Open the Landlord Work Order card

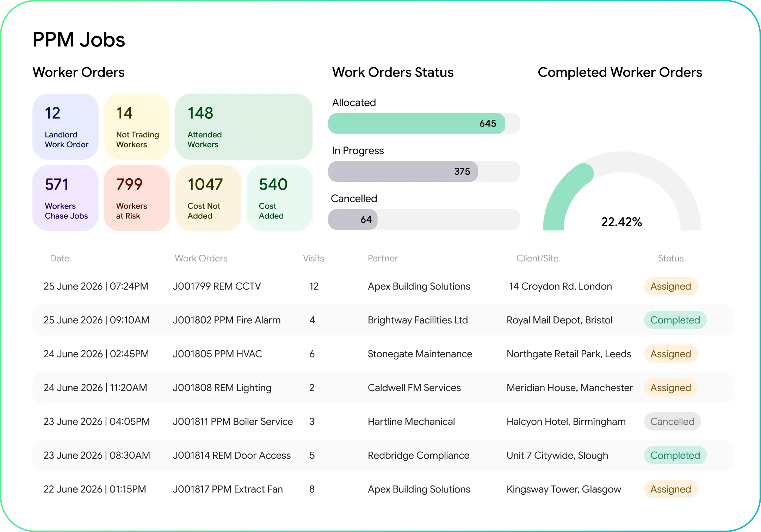coord(66,126)
